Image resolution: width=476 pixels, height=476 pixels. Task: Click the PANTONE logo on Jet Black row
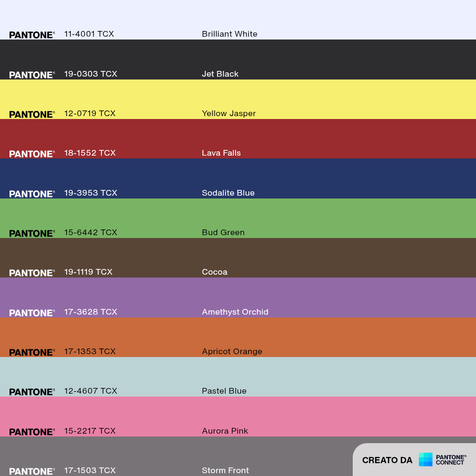[32, 75]
